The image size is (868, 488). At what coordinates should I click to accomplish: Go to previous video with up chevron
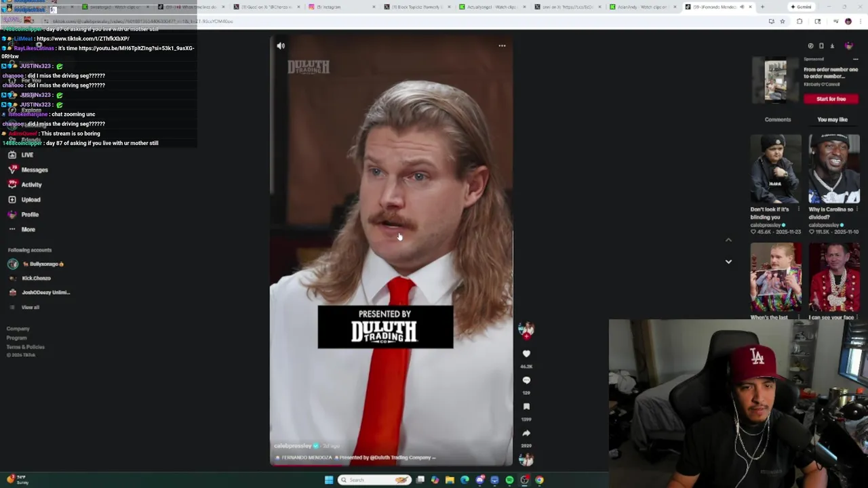(x=728, y=240)
